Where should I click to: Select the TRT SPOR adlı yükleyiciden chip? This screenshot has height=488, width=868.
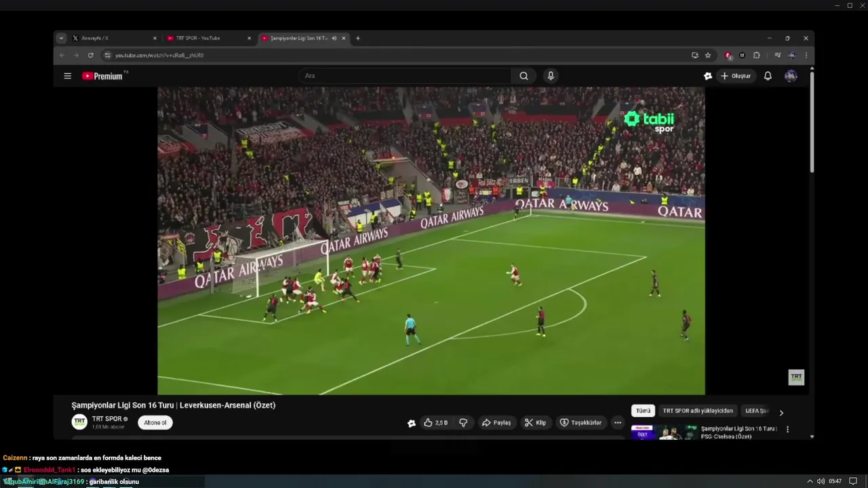[698, 411]
